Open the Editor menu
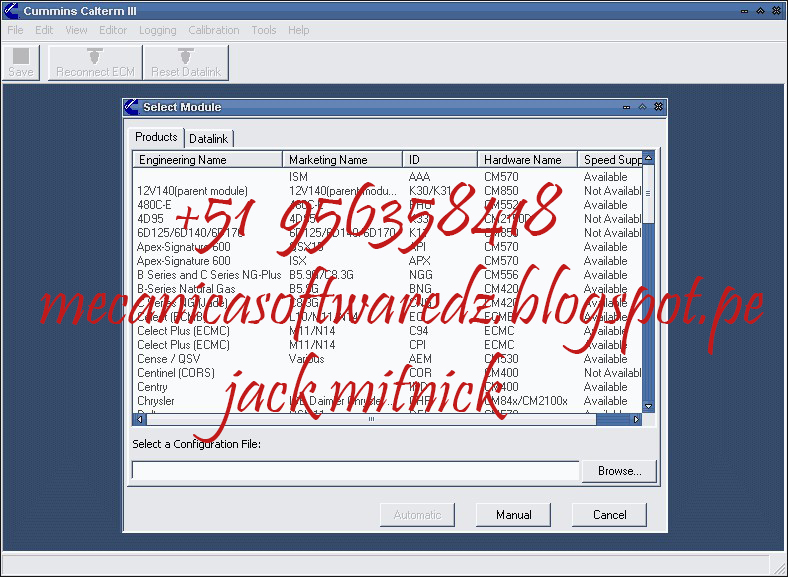 coord(113,30)
